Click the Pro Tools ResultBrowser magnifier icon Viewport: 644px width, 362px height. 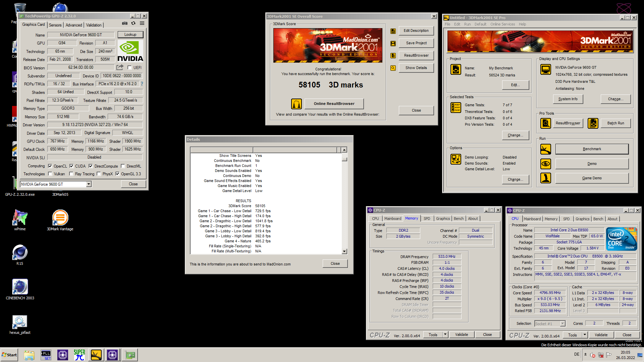[x=546, y=123]
